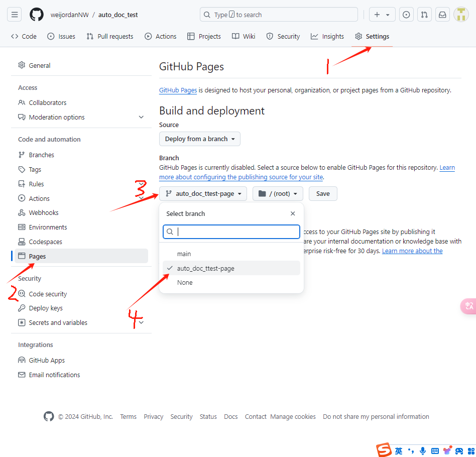Viewport: 476px width, 457px height.
Task: Open Environments settings page
Action: tap(81, 227)
